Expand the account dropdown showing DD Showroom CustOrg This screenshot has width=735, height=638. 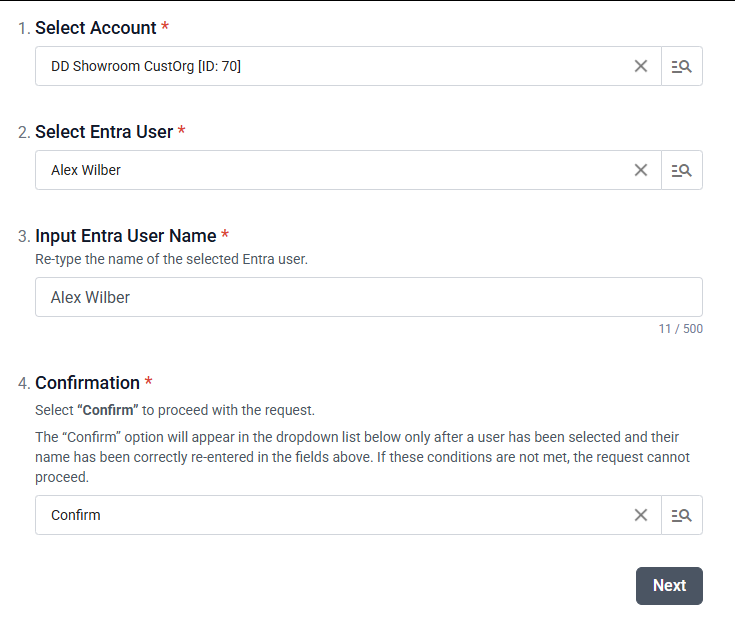pyautogui.click(x=330, y=66)
